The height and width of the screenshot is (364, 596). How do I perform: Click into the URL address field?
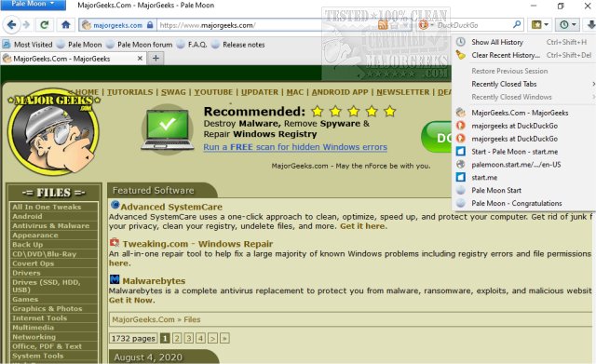pos(266,25)
